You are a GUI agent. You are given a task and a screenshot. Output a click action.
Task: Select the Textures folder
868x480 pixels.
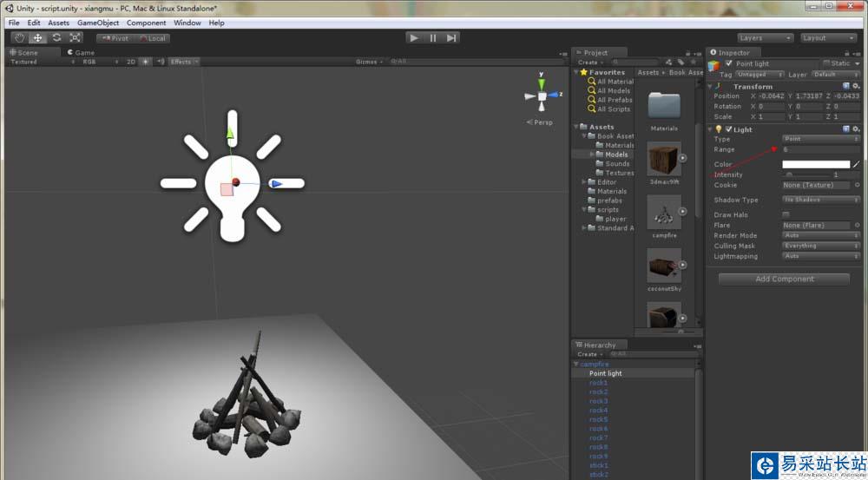pos(615,173)
